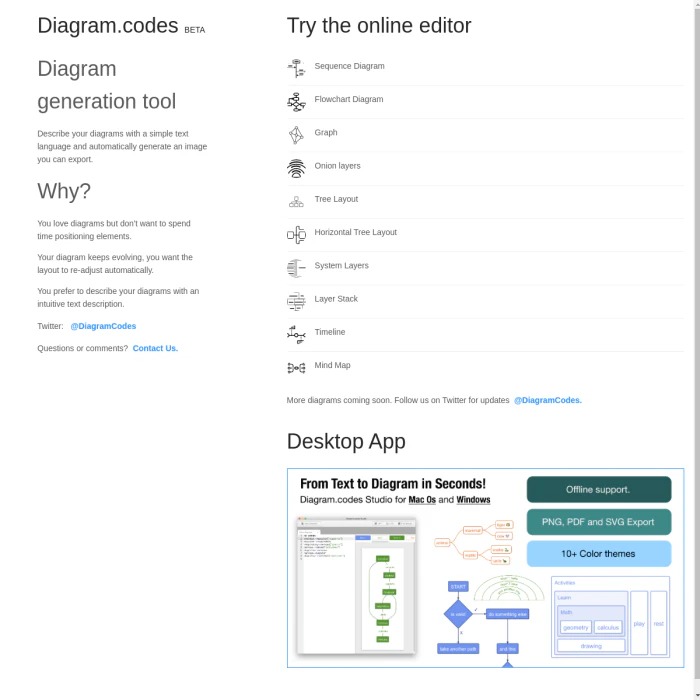
Task: Click the 'Desktop App' heading
Action: pyautogui.click(x=346, y=442)
